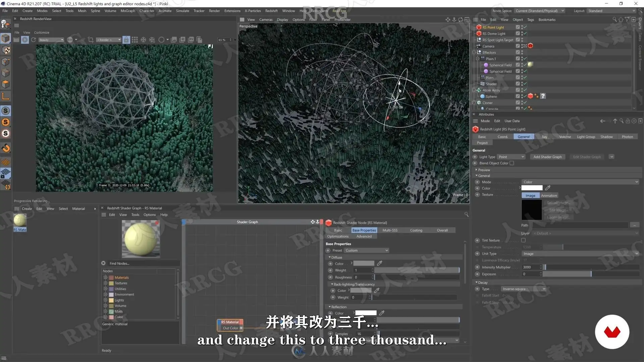
Task: Click the white light Color swatch
Action: pos(532,188)
